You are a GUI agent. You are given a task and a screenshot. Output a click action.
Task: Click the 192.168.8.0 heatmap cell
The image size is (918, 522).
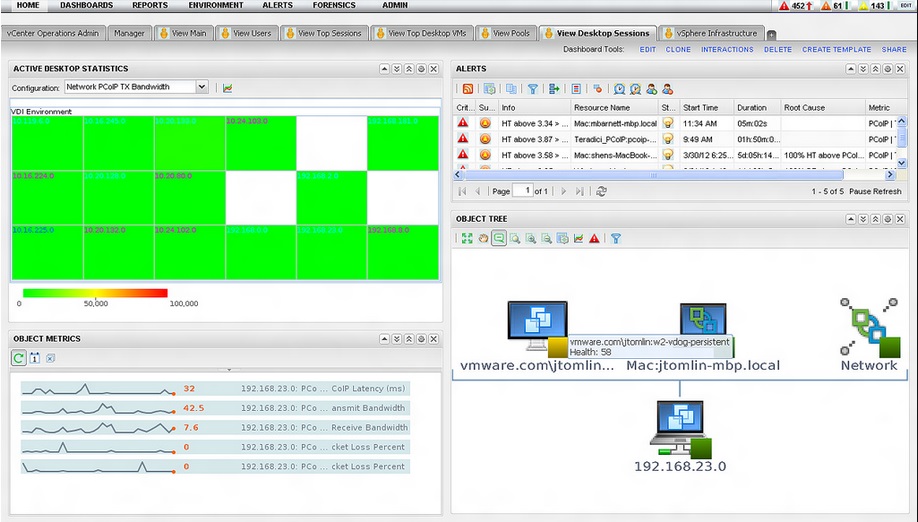403,252
